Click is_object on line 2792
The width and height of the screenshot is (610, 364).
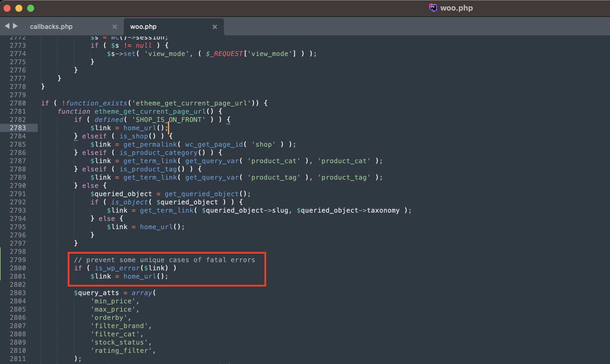[129, 202]
